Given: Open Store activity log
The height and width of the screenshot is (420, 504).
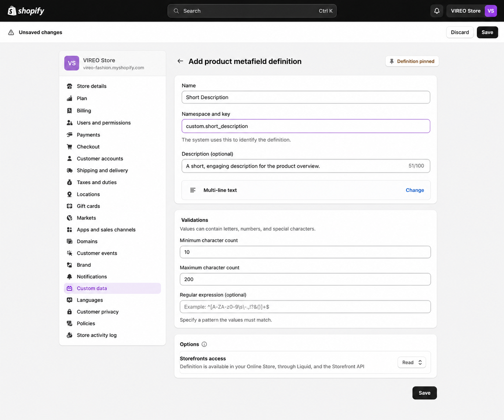Looking at the screenshot, I should pos(112,335).
